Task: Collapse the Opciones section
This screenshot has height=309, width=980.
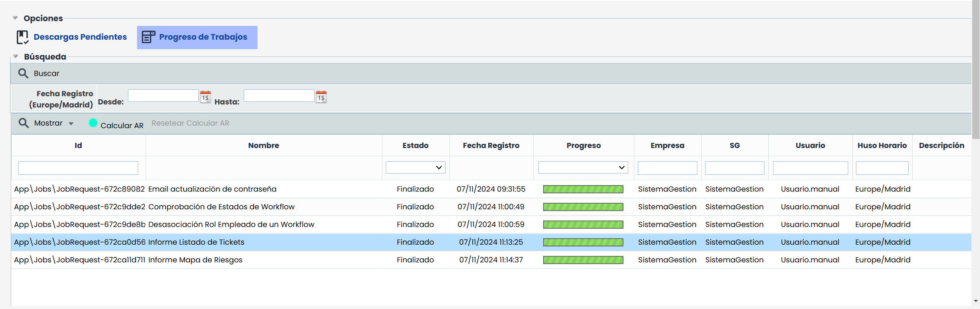Action: [15, 18]
